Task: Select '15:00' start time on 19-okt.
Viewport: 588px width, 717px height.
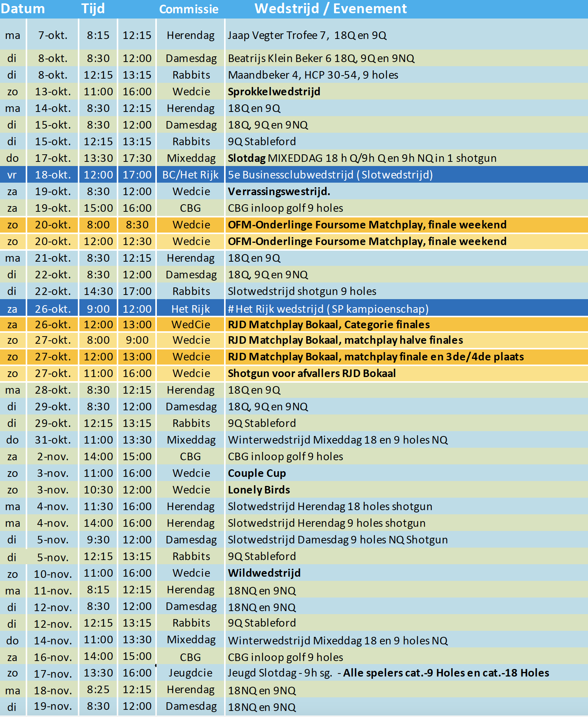Action: (98, 208)
